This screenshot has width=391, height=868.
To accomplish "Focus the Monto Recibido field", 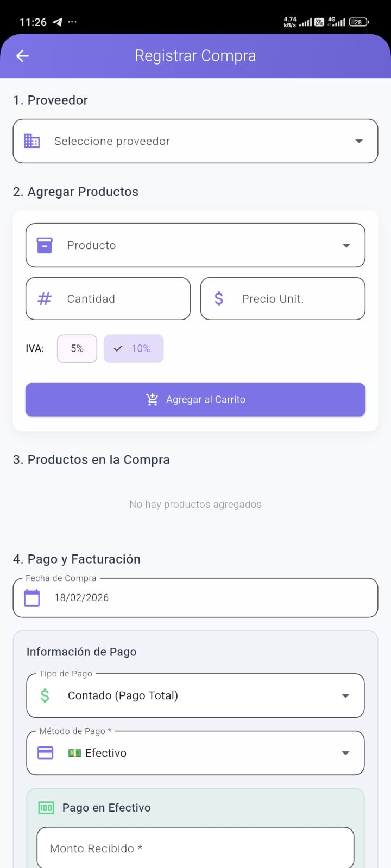I will pyautogui.click(x=195, y=848).
